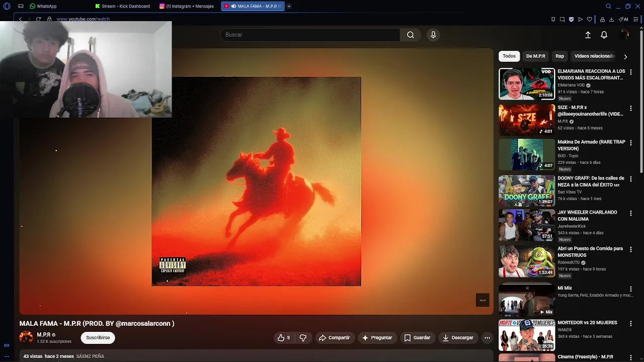Open JAY WHEELER CHARLANDO CON MALUMA title

point(587,216)
